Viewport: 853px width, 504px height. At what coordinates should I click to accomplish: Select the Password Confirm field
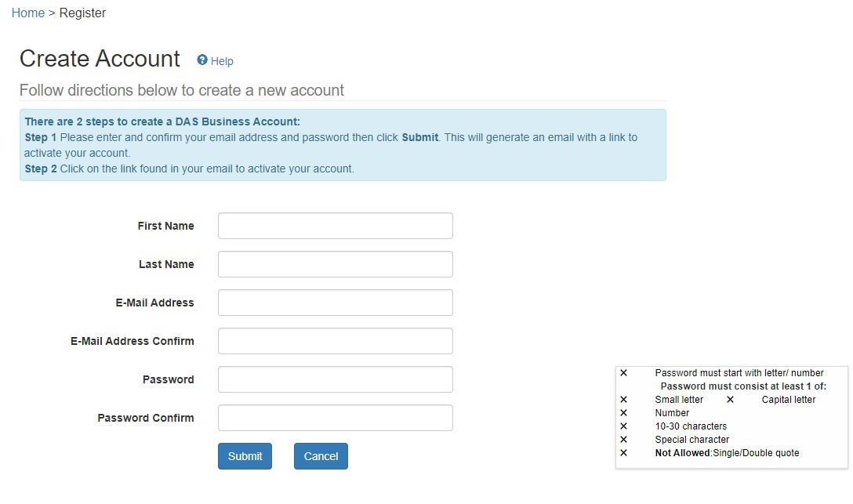click(x=335, y=418)
